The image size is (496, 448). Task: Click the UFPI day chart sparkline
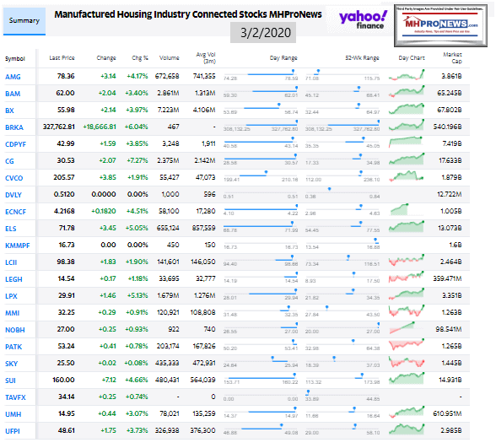pyautogui.click(x=407, y=429)
